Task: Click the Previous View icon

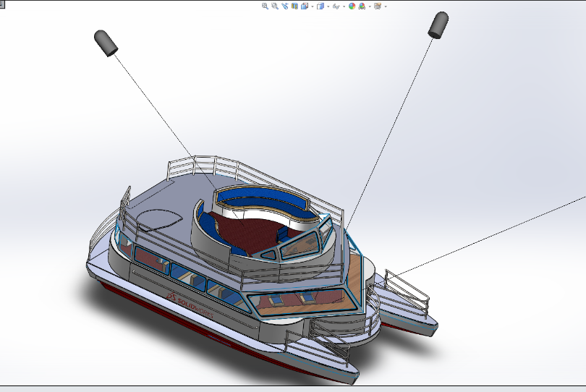Action: [285, 6]
